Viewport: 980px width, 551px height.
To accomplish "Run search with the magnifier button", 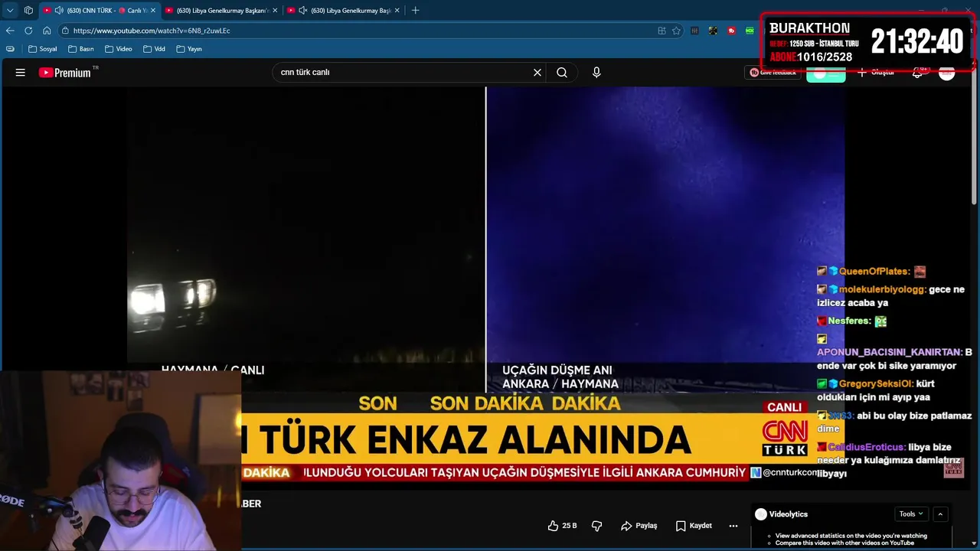I will (562, 73).
